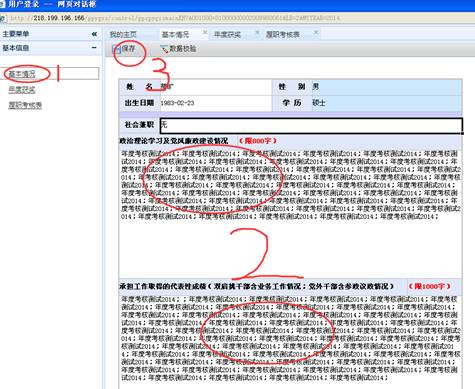Image resolution: width=475 pixels, height=389 pixels.
Task: Close the 履职考核表 tab
Action: (x=316, y=32)
